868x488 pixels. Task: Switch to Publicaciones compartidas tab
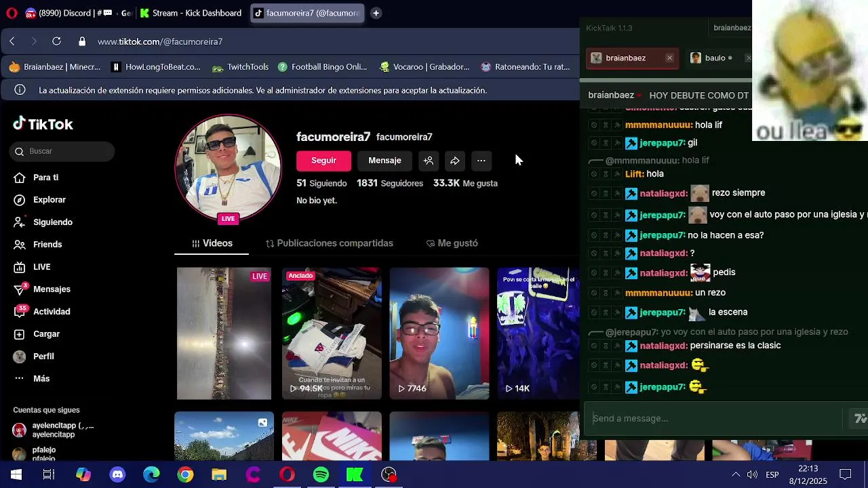tap(329, 243)
